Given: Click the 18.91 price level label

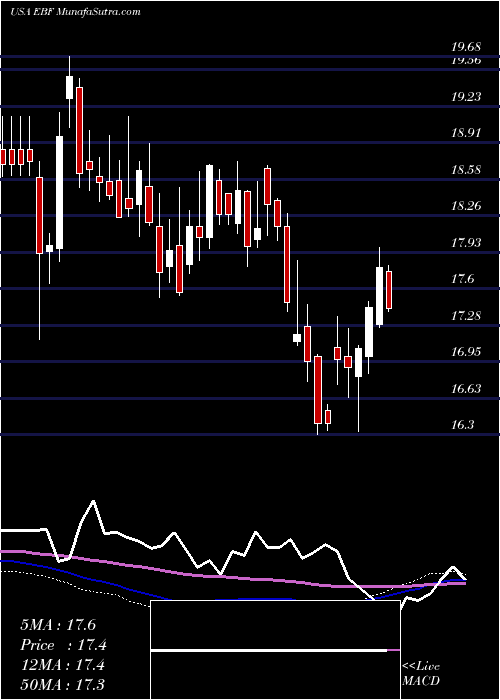Looking at the screenshot, I should pyautogui.click(x=466, y=133).
